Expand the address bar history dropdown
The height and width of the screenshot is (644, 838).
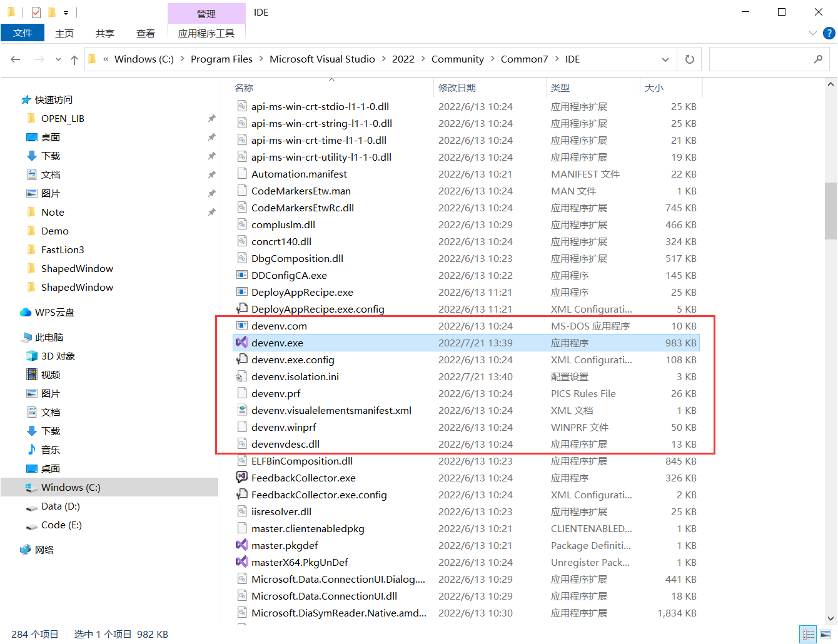(x=665, y=59)
